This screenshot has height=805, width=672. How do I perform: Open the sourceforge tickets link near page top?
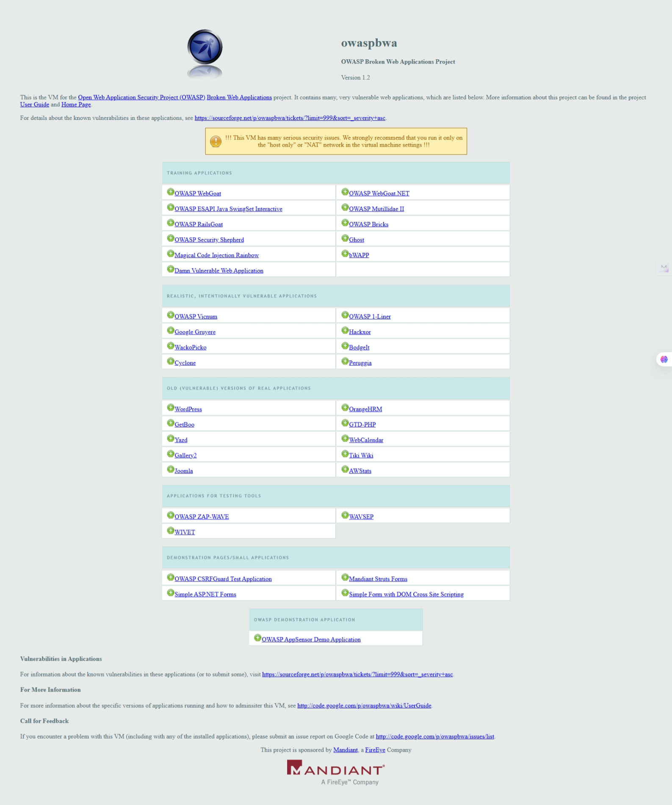290,118
